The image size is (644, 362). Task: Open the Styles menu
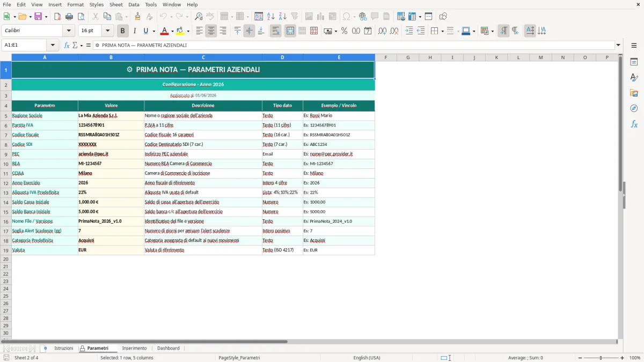point(97,4)
